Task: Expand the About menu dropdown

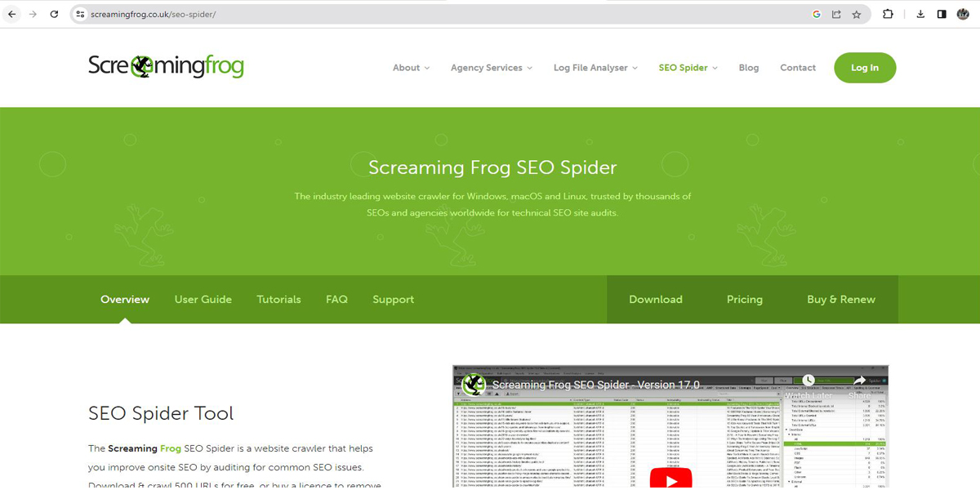Action: click(x=411, y=68)
